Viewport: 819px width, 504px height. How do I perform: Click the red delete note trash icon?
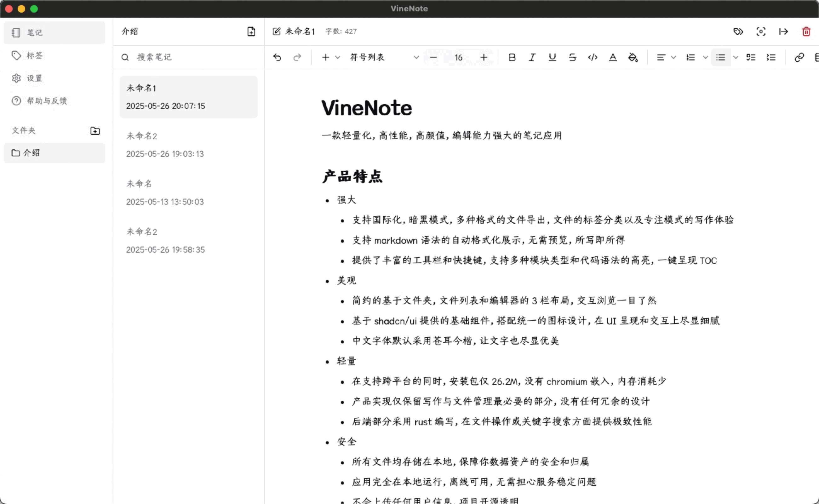click(x=806, y=32)
